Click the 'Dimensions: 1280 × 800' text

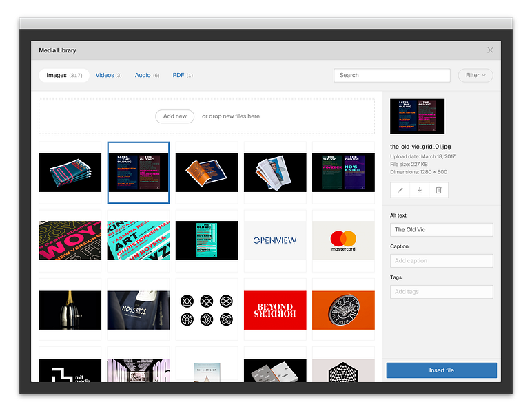click(418, 172)
